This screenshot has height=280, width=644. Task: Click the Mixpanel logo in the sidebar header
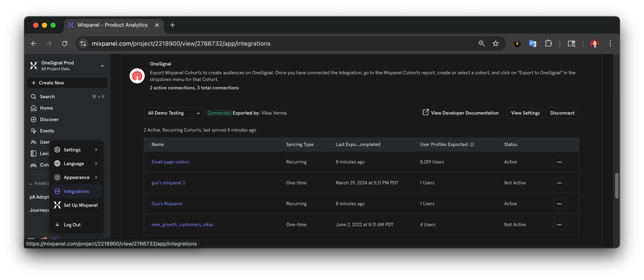point(33,66)
